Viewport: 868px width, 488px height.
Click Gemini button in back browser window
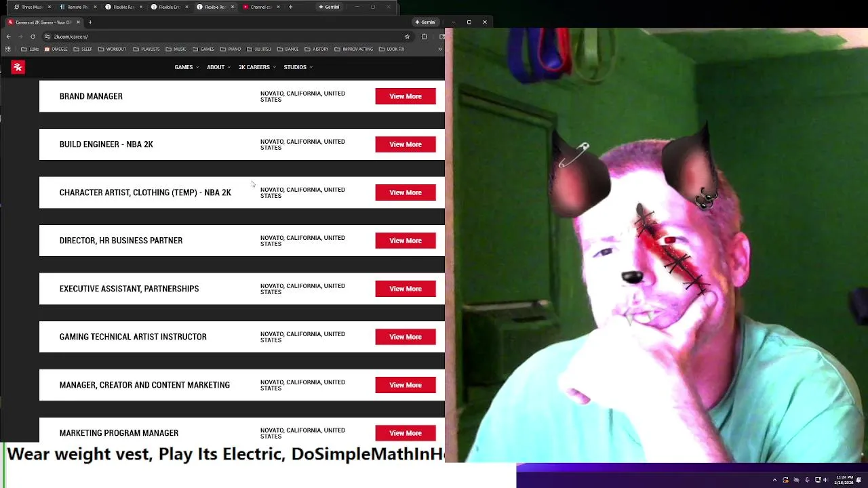click(329, 7)
